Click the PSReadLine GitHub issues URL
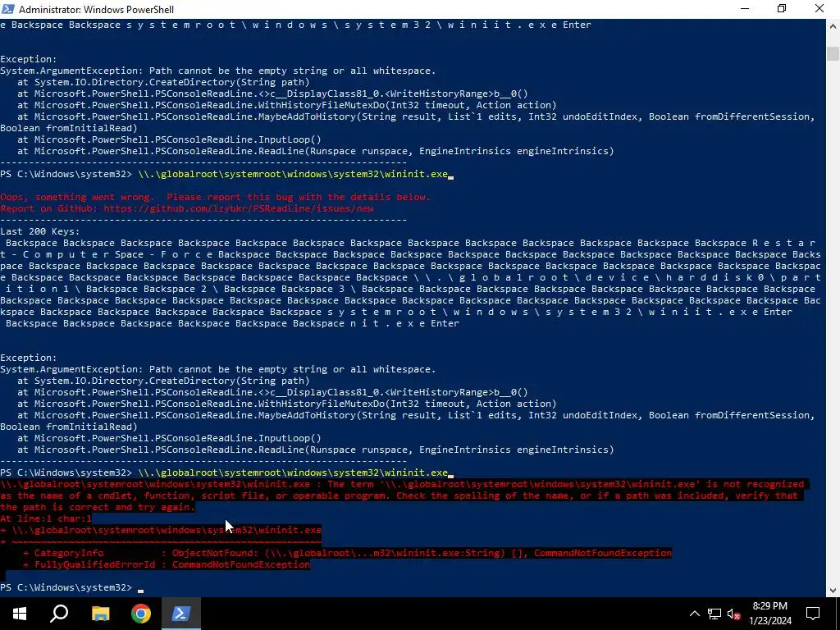 click(239, 208)
